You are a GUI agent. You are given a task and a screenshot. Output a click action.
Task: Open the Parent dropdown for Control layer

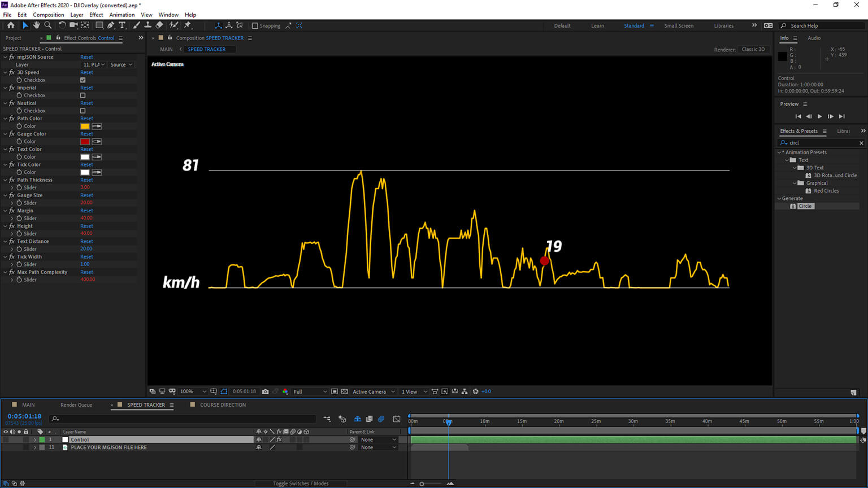tap(378, 439)
